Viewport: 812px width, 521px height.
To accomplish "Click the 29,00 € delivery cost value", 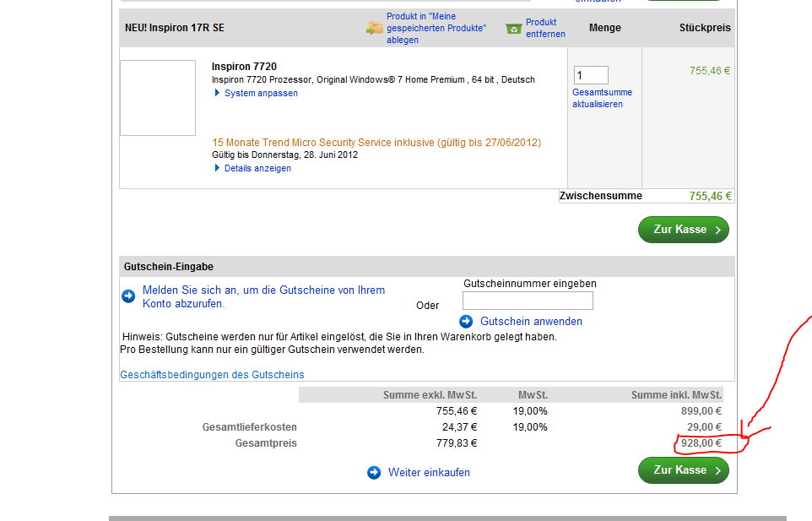I will pyautogui.click(x=704, y=427).
